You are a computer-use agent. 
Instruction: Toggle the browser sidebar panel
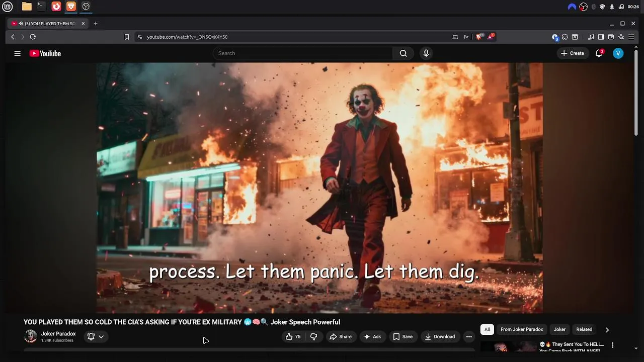(601, 37)
